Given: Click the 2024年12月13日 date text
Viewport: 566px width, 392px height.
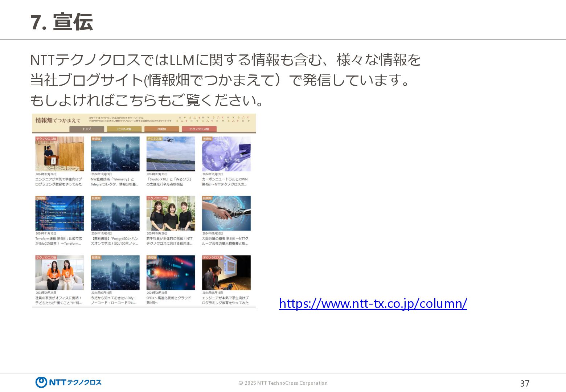Looking at the screenshot, I should [x=157, y=174].
